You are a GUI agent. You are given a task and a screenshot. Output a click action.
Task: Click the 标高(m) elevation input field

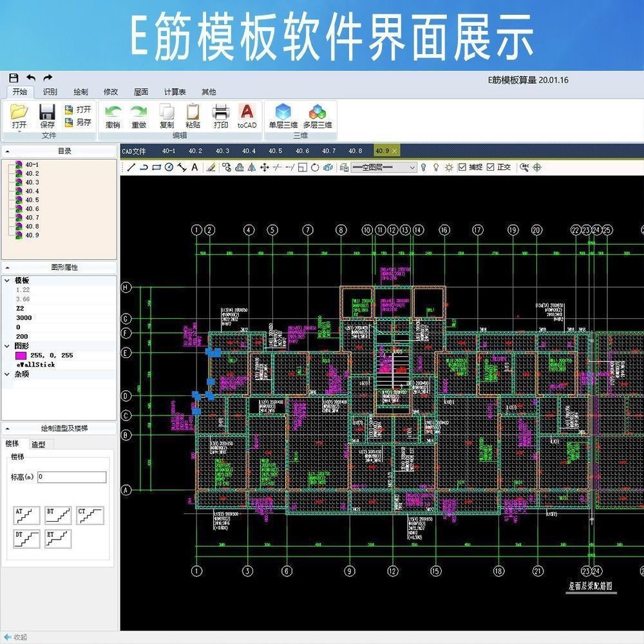click(71, 477)
